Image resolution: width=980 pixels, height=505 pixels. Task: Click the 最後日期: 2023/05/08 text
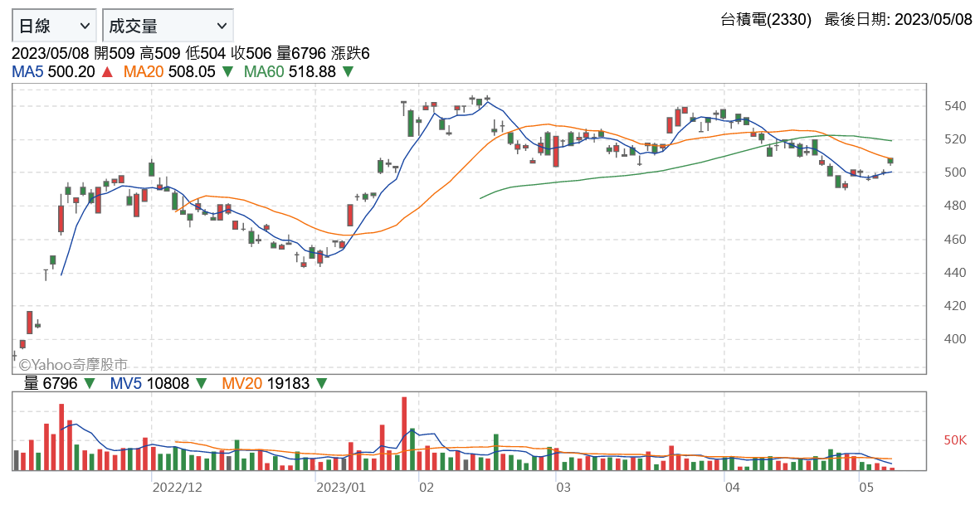899,19
